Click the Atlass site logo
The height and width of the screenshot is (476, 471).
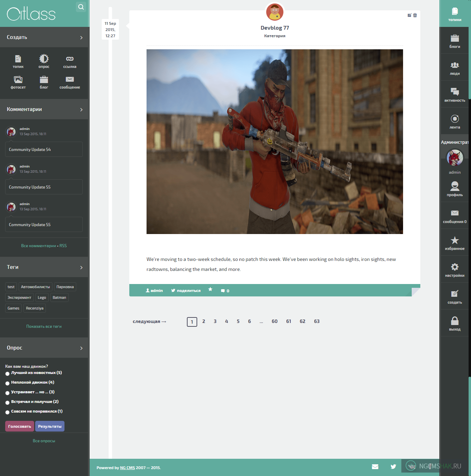pos(31,14)
